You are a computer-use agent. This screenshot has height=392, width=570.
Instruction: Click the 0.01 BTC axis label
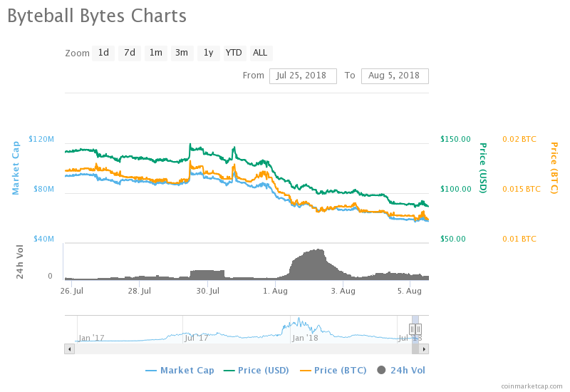[519, 239]
